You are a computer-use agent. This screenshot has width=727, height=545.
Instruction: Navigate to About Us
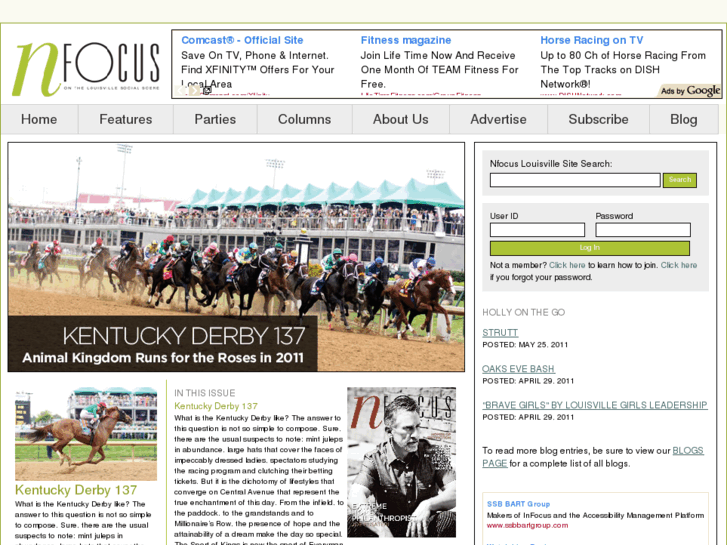coord(401,119)
